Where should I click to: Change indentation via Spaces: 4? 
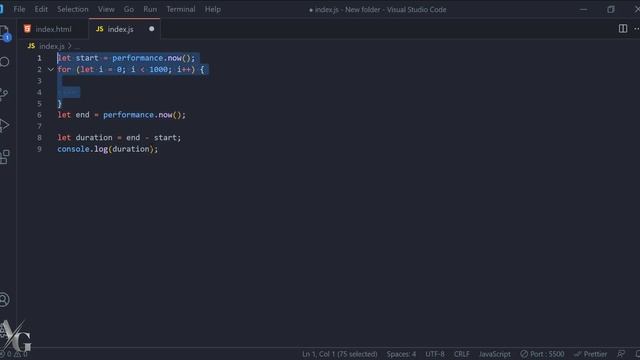click(x=401, y=354)
